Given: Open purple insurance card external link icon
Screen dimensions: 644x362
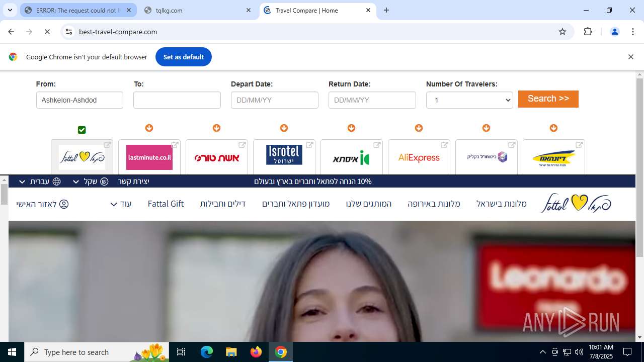Looking at the screenshot, I should [x=512, y=145].
